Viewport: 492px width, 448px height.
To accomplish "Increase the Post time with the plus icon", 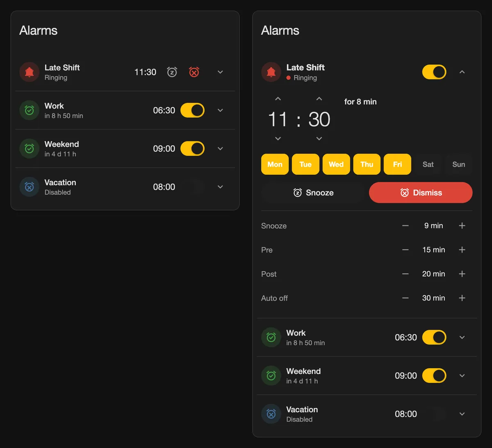I will tap(462, 274).
